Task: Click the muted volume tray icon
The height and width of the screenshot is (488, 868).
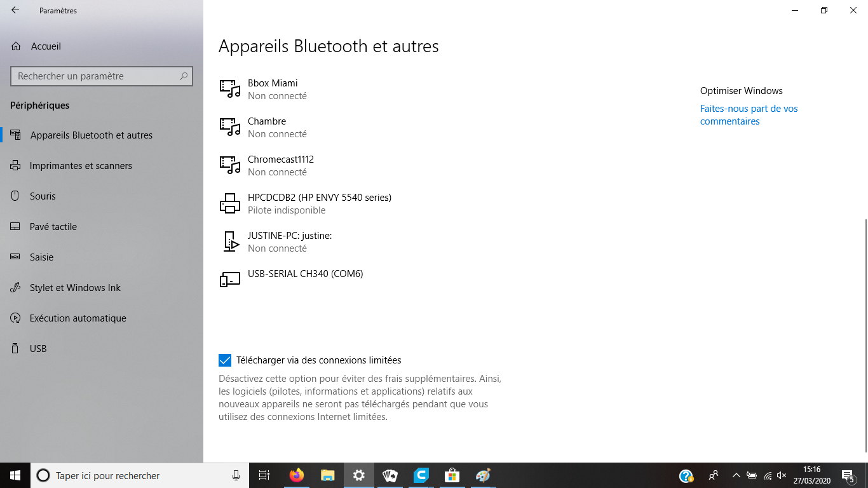Action: 782,475
